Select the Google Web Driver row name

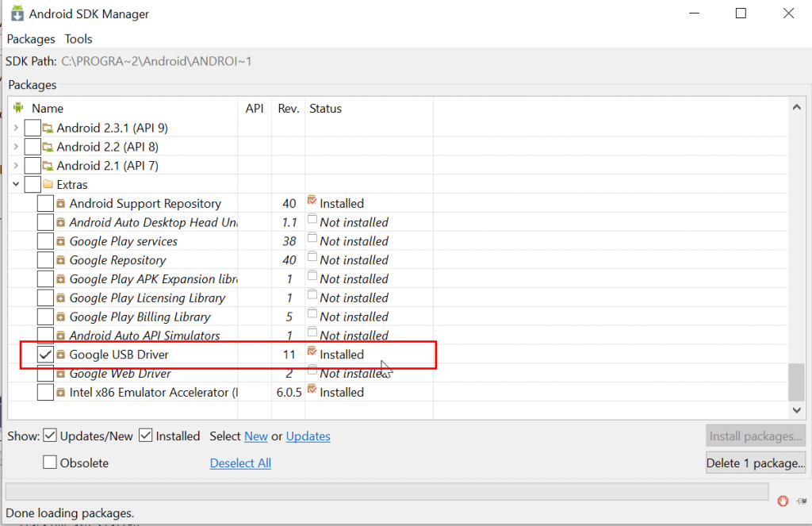121,374
